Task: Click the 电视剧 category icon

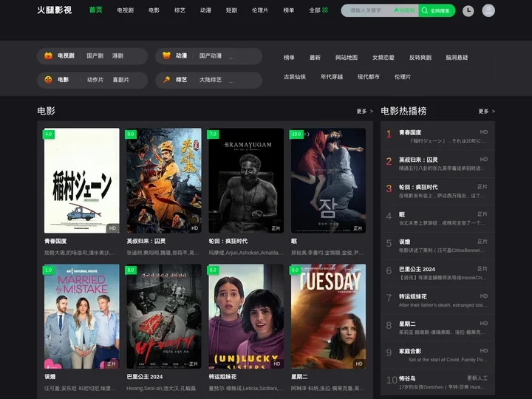Action: 48,55
